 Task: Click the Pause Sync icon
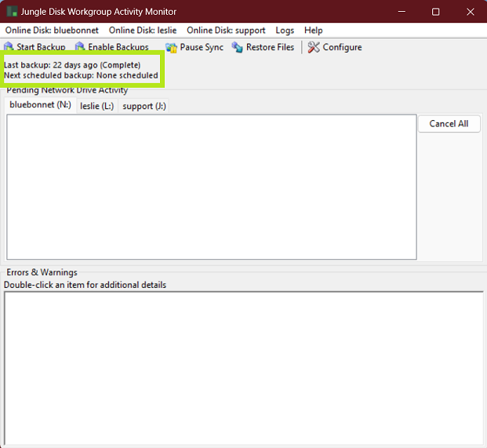[171, 48]
